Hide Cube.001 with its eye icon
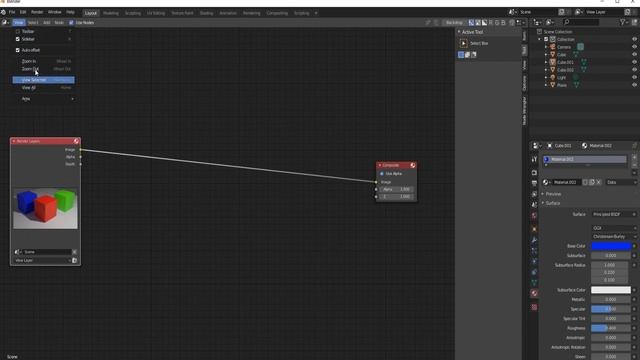640x360 pixels. pos(634,62)
